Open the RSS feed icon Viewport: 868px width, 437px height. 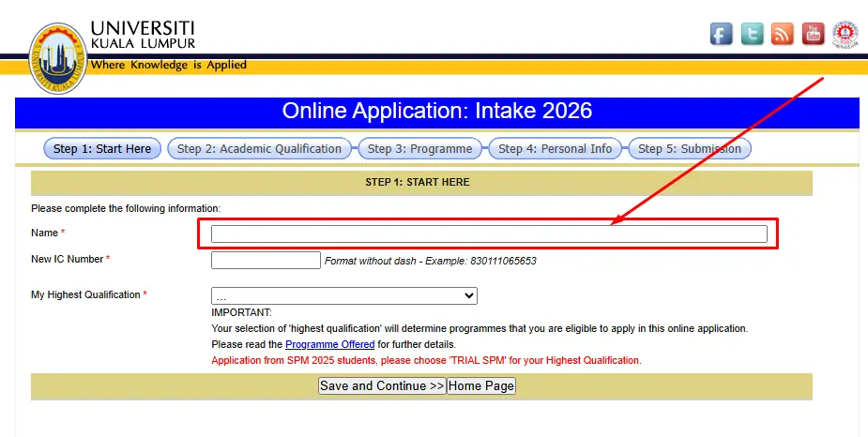coord(783,34)
